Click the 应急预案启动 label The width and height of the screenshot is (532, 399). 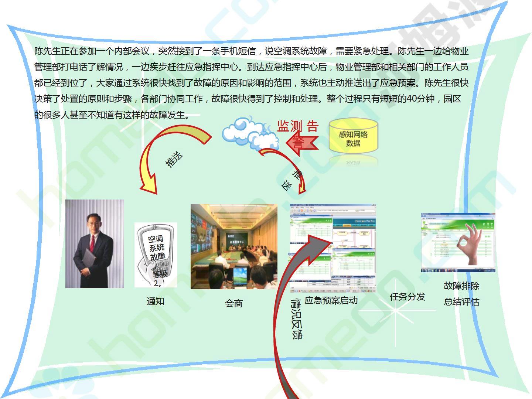(x=331, y=300)
